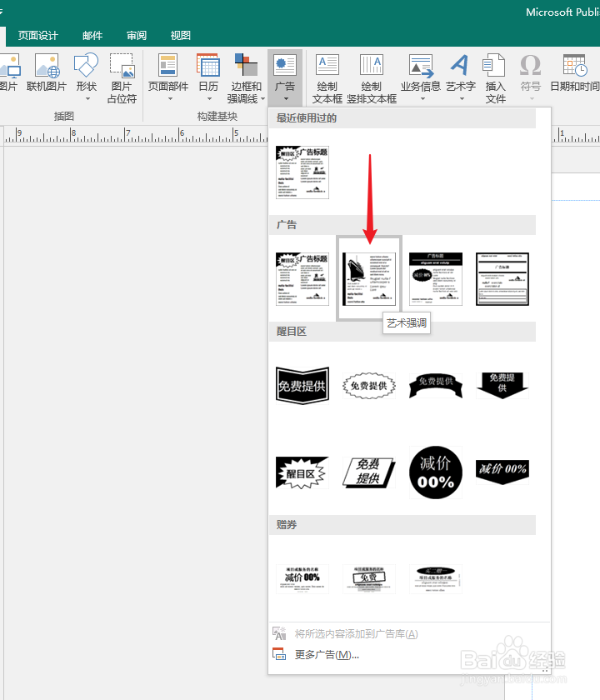The width and height of the screenshot is (600, 700).
Task: Open the 页面部件 page parts gallery
Action: 168,72
